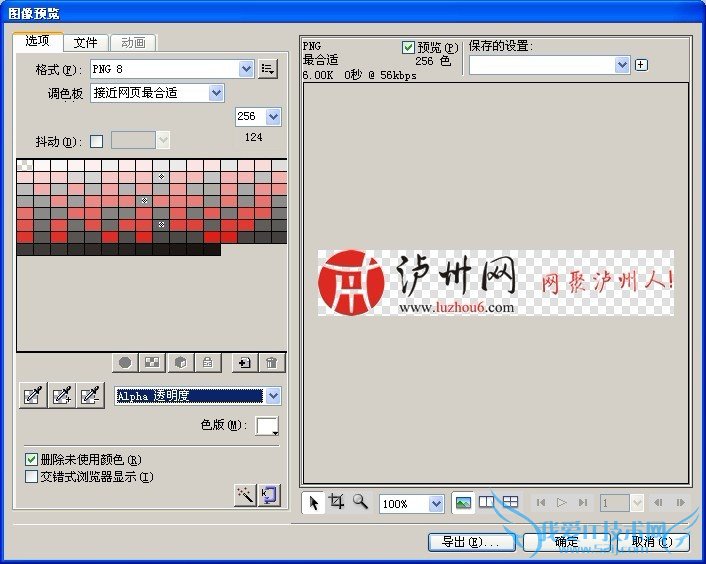Open the frame number dropdown
The height and width of the screenshot is (564, 706).
637,503
